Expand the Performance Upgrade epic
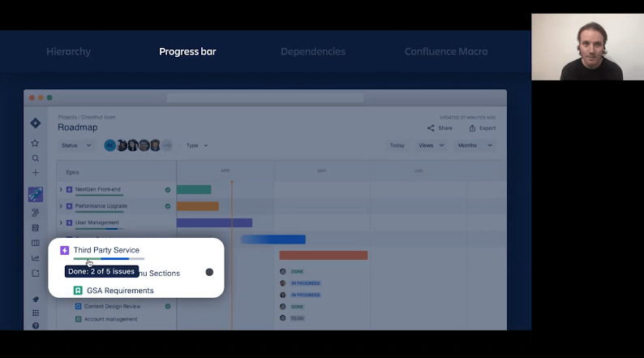Image resolution: width=644 pixels, height=358 pixels. [61, 206]
